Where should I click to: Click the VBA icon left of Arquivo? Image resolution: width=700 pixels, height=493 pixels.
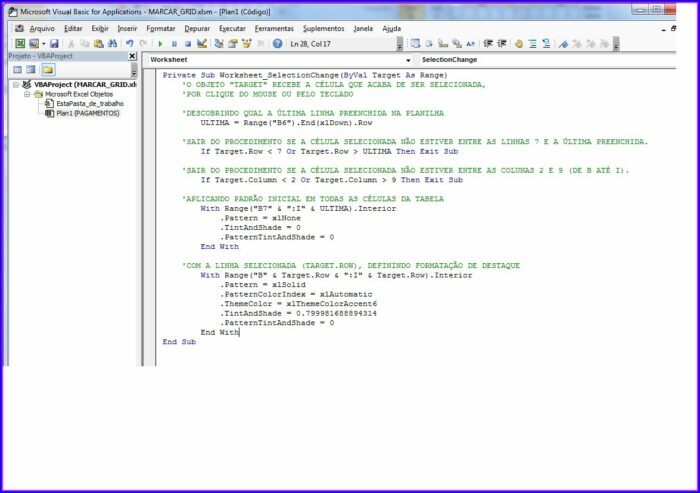19,29
